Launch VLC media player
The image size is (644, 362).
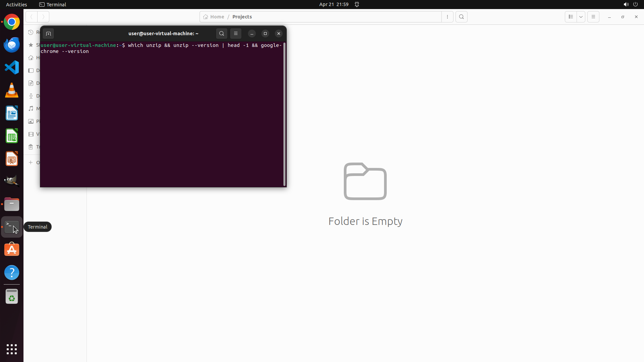click(12, 90)
